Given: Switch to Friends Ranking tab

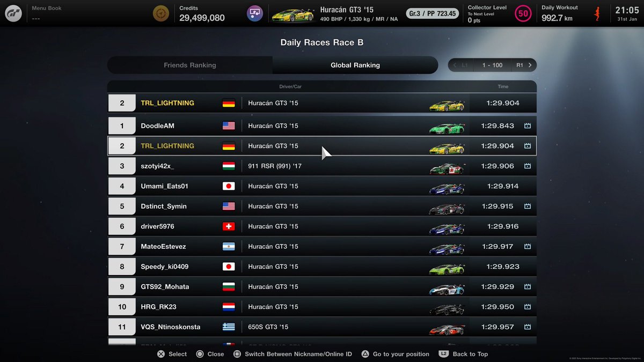Looking at the screenshot, I should (x=190, y=65).
